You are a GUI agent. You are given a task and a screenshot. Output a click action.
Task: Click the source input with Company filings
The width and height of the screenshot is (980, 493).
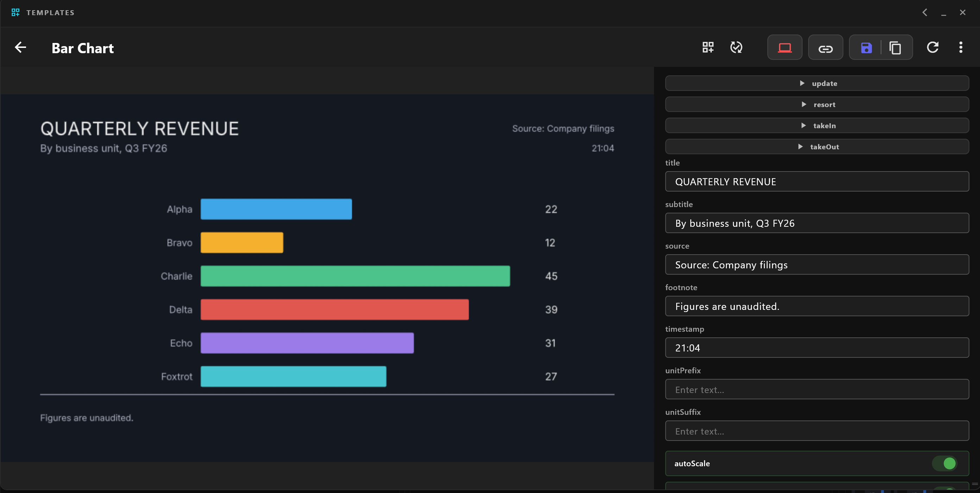(817, 264)
